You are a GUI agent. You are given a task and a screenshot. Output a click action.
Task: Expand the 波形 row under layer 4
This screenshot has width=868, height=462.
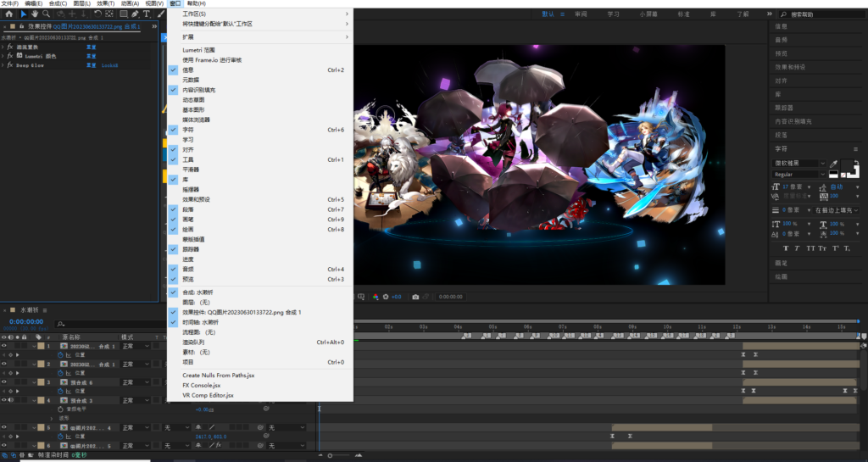click(x=52, y=418)
